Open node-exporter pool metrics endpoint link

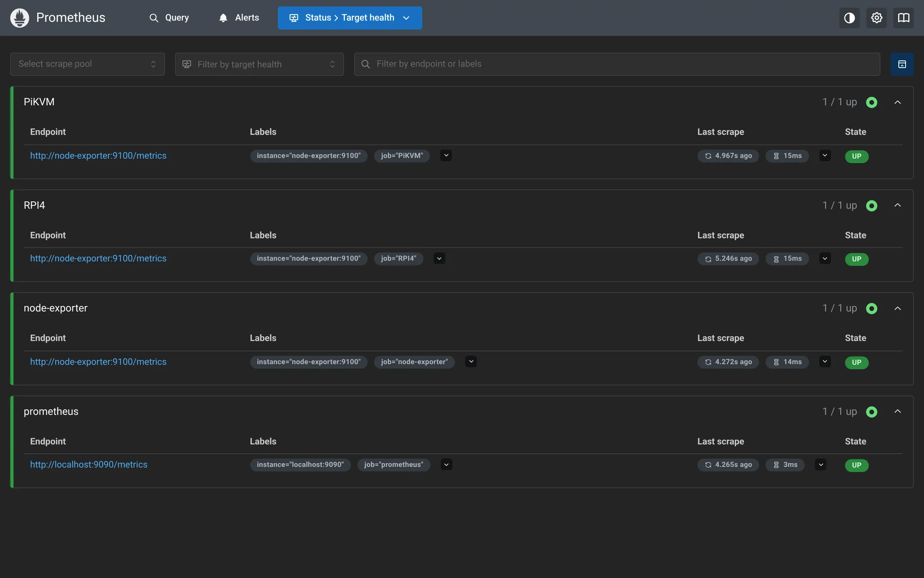(98, 362)
